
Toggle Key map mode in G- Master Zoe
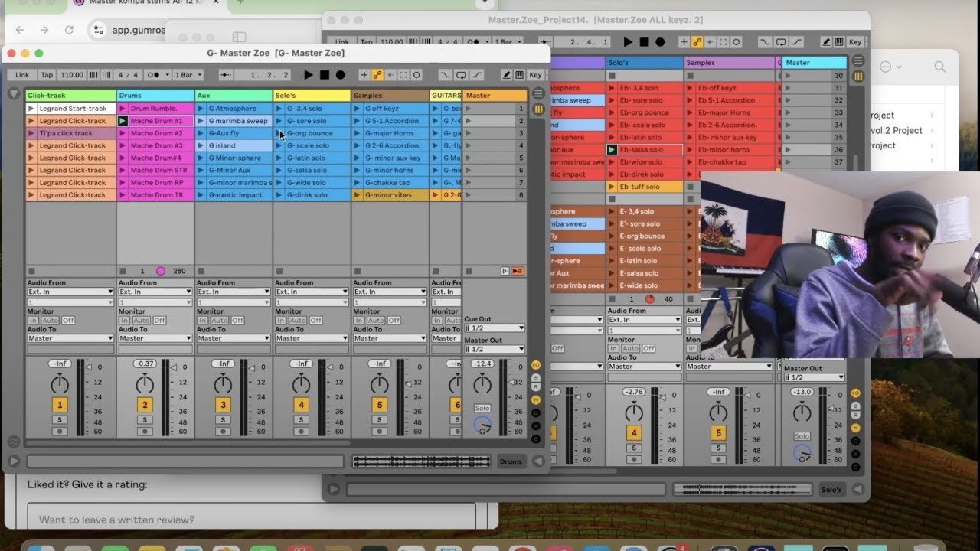pyautogui.click(x=535, y=75)
